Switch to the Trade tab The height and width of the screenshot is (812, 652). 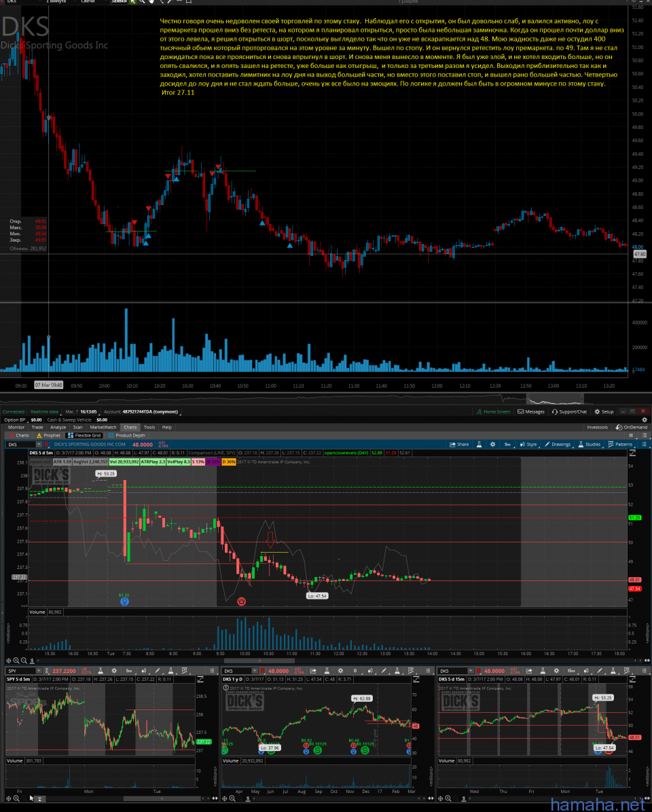point(37,427)
